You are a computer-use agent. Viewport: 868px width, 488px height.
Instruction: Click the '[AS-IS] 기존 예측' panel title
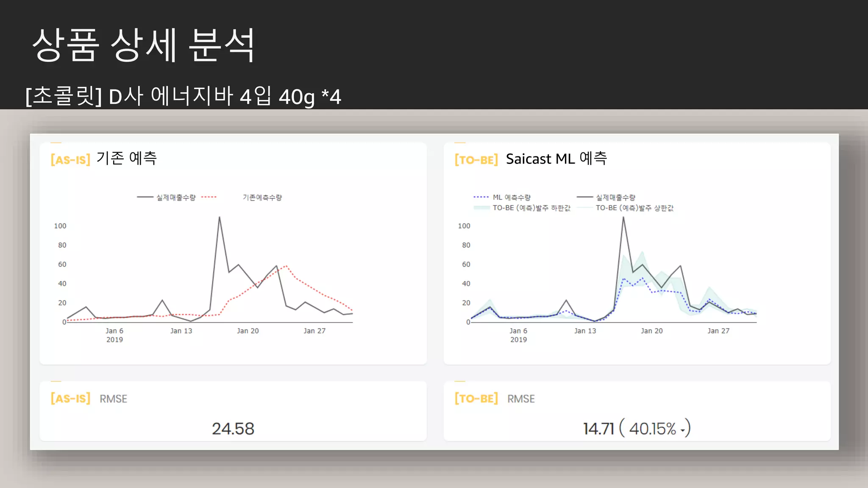104,158
